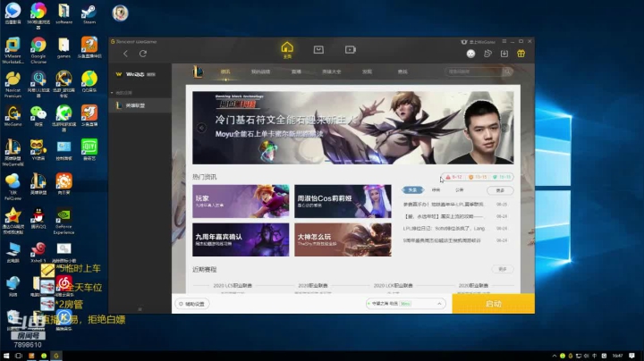The height and width of the screenshot is (361, 644).
Task: Open notification center in system tray
Action: 631,356
